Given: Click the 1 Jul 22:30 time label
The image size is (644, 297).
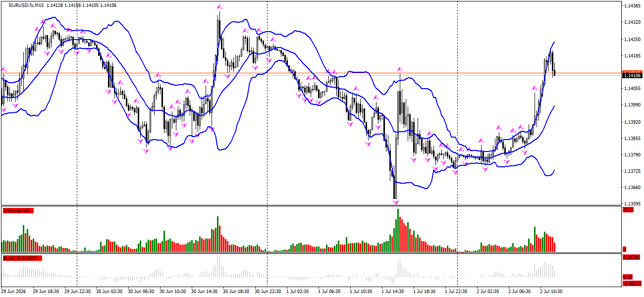Looking at the screenshot, I should (457, 292).
